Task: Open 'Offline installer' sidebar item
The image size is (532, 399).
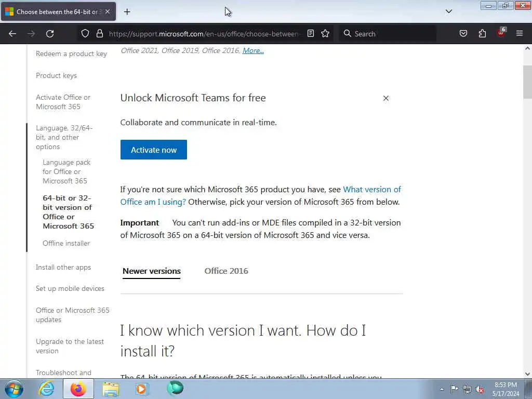Action: click(66, 243)
